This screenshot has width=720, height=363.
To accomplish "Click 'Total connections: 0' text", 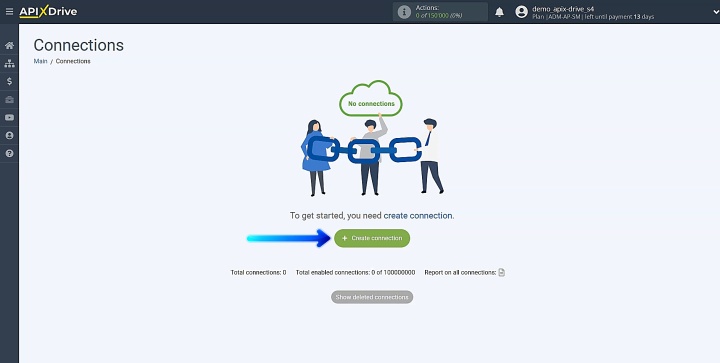I will [x=258, y=273].
